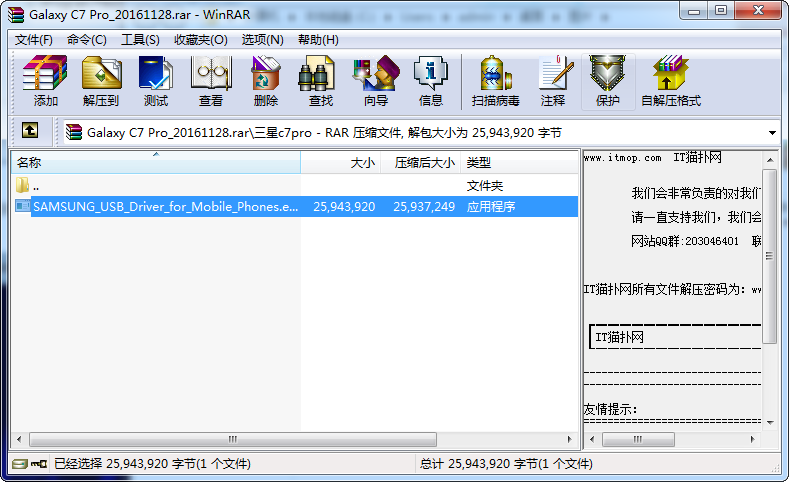
Task: Go up one folder level arrow
Action: tap(30, 131)
